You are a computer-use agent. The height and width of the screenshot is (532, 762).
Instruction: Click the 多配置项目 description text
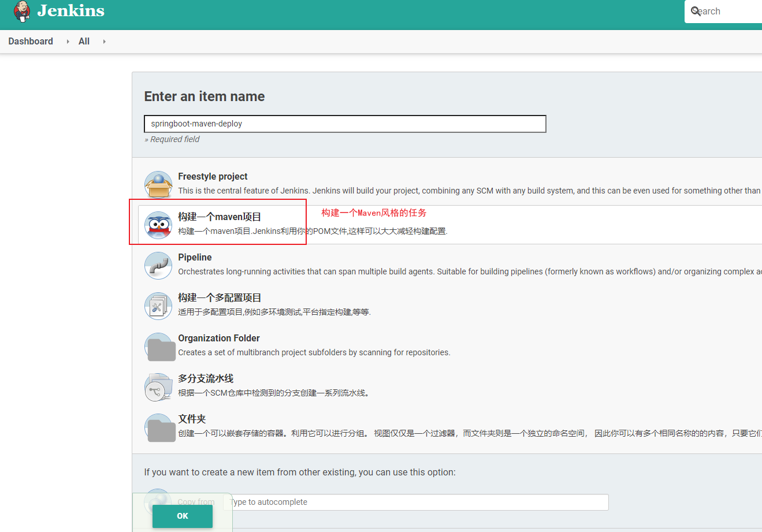[x=274, y=312]
